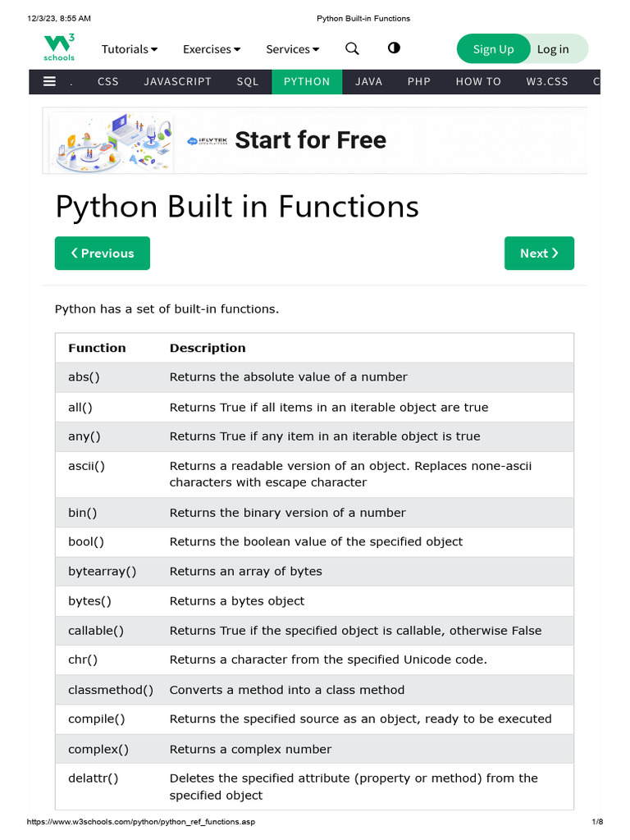
Task: Click the Log in button
Action: (x=553, y=49)
